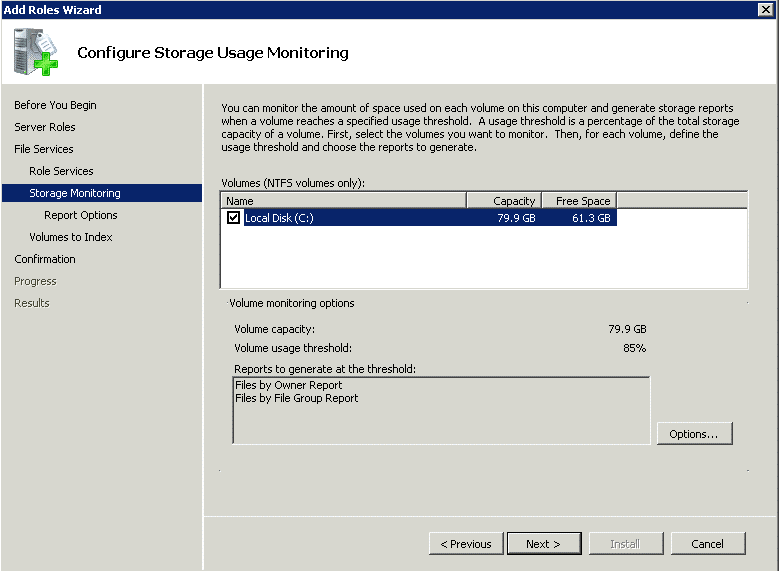Select File Services in the sidebar

click(x=44, y=149)
